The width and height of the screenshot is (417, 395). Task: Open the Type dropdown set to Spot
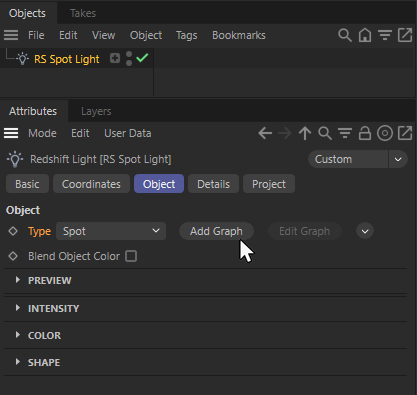pyautogui.click(x=111, y=231)
